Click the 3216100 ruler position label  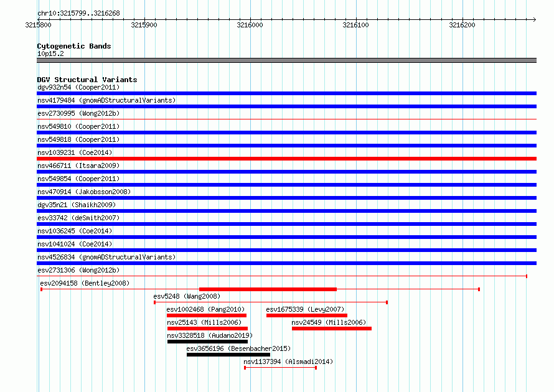click(356, 25)
